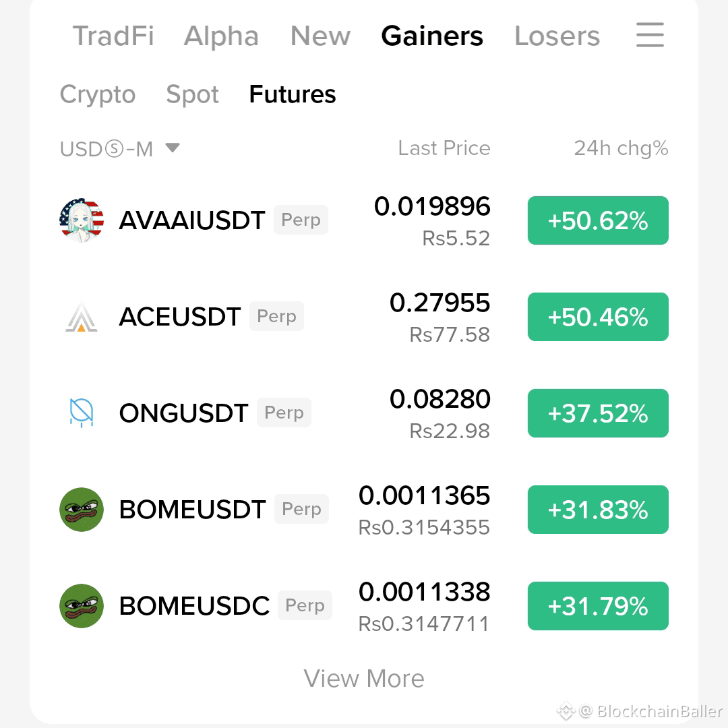Click the +50.62% change badge
728x728 pixels.
coord(598,220)
